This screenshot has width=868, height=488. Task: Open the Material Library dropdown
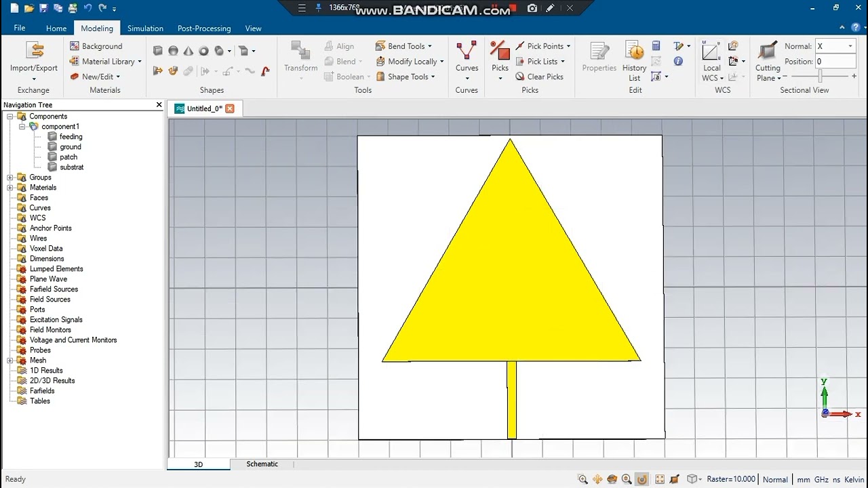105,61
